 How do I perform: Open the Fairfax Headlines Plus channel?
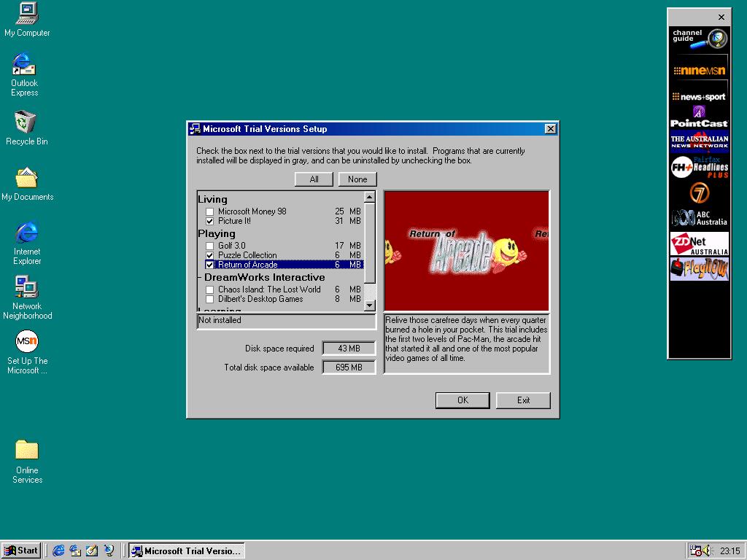(699, 167)
